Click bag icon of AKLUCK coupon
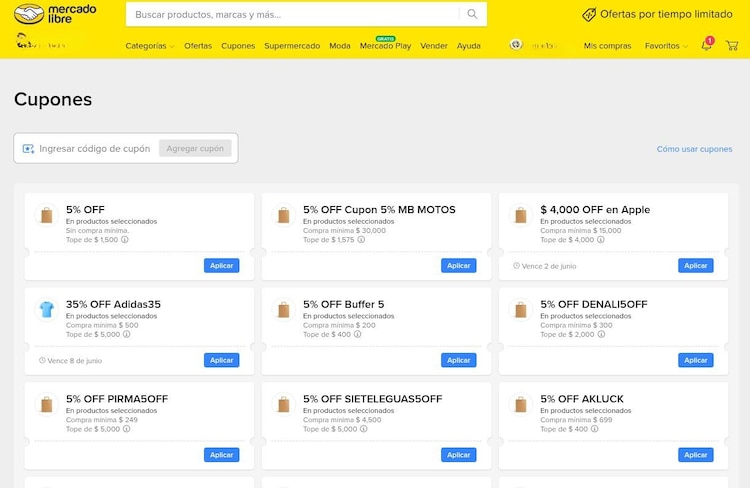Viewport: 750px width, 488px height. coord(521,404)
